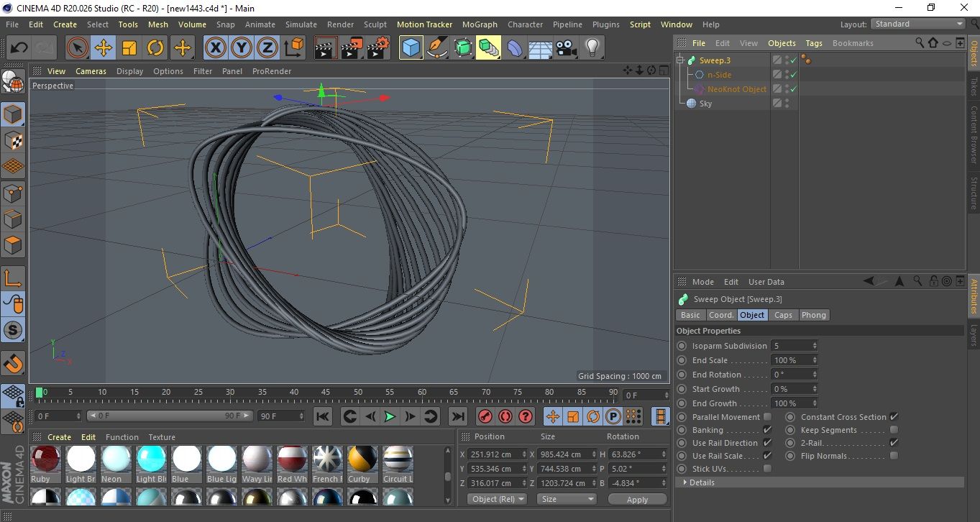Add a Cube primitive object

411,48
